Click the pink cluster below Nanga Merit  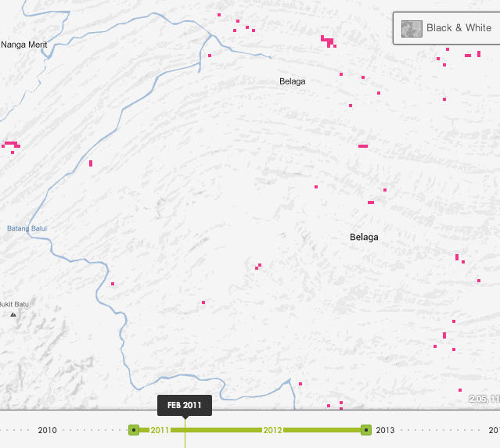(11, 145)
